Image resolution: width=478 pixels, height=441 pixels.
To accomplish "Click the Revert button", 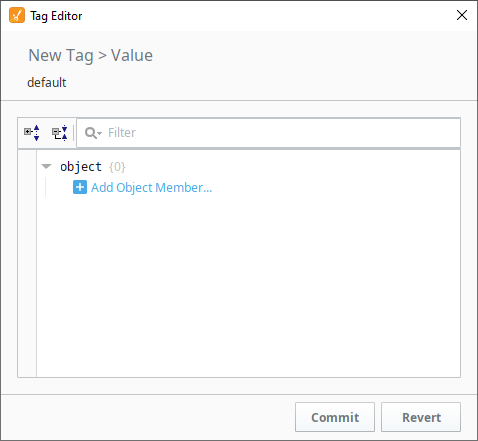I will tap(421, 417).
